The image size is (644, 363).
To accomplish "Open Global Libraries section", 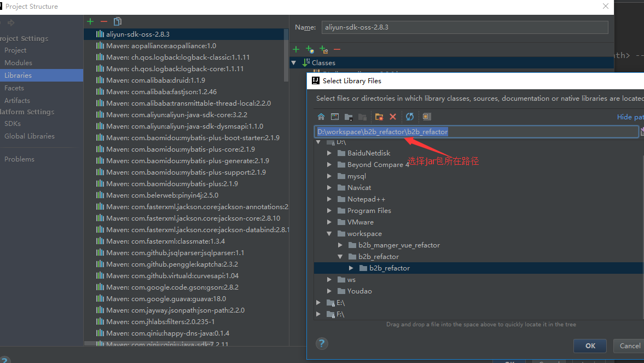I will [29, 136].
